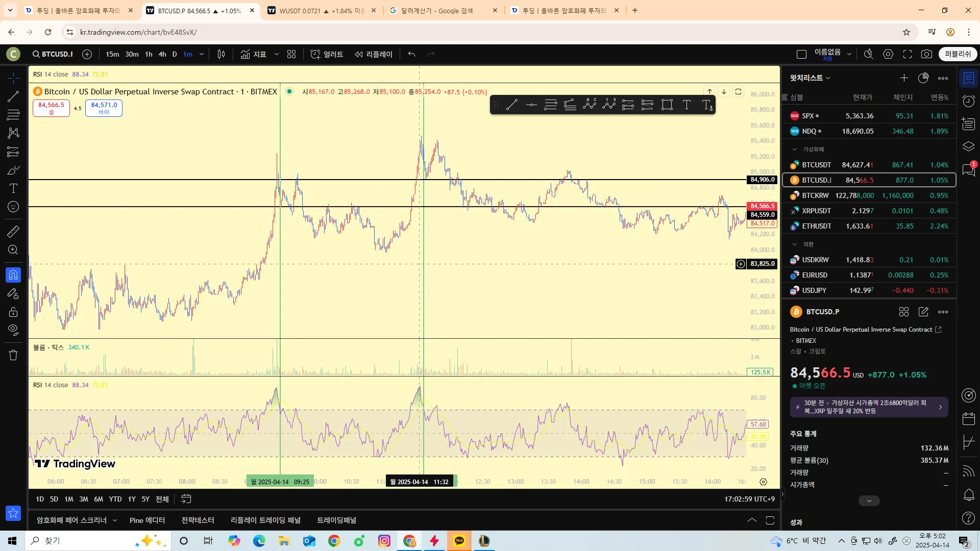Screen dimensions: 980x551
Task: Click the 퍼블리쉬 publish button
Action: click(x=958, y=54)
